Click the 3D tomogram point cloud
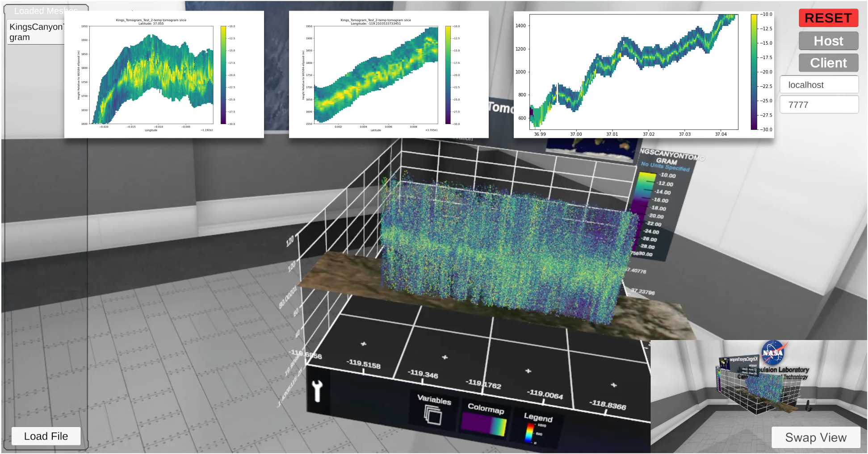Viewport: 868px width, 454px height. [x=505, y=250]
